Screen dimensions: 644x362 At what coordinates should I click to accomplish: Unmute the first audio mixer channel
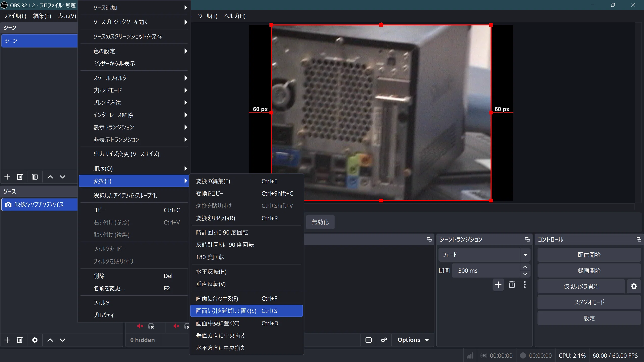pos(140,326)
